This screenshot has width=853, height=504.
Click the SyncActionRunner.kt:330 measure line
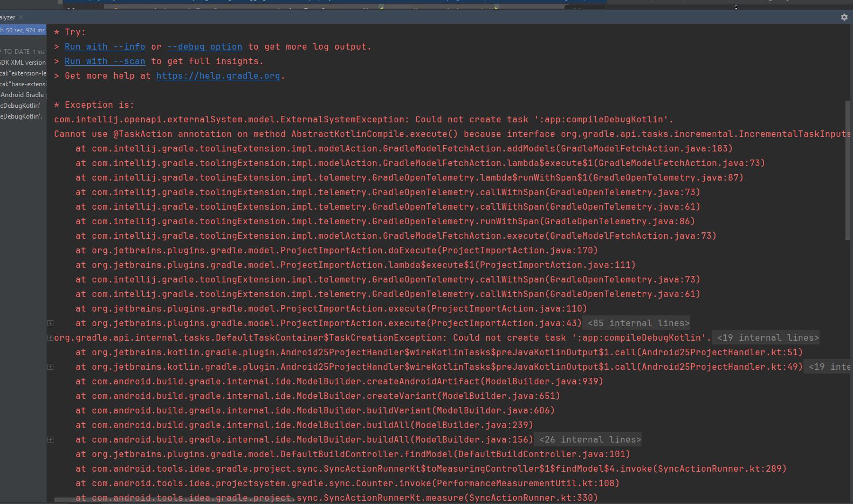coord(336,497)
